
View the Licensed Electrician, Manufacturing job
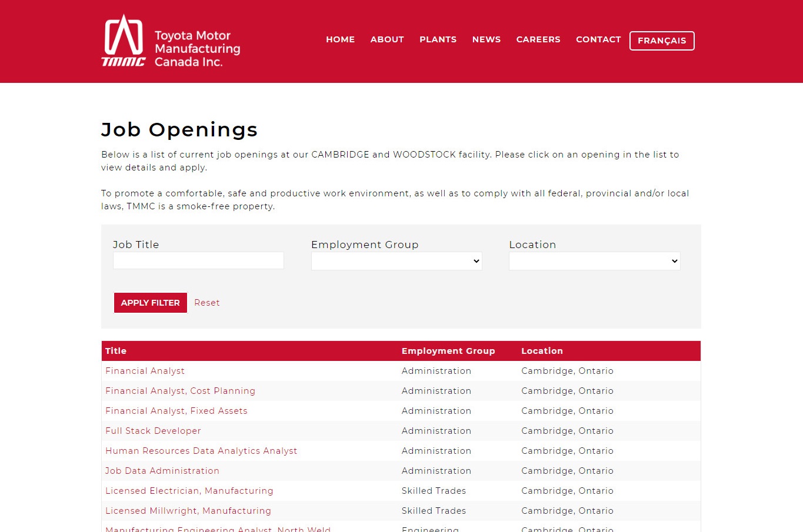click(189, 491)
